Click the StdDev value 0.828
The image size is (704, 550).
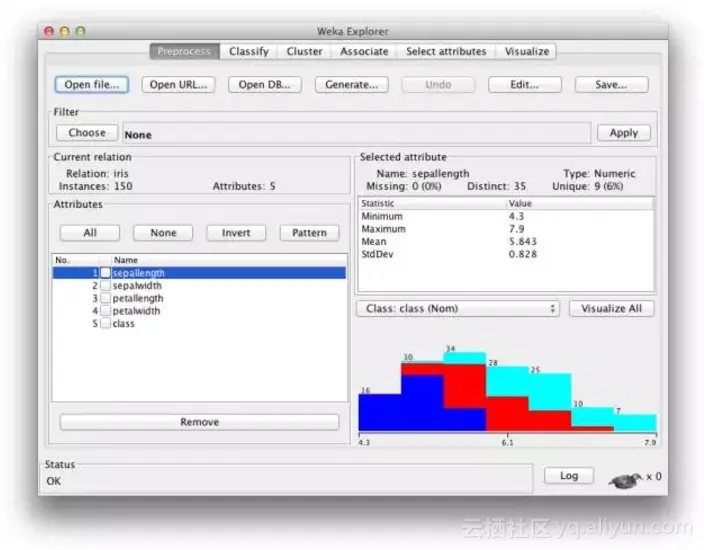(523, 254)
